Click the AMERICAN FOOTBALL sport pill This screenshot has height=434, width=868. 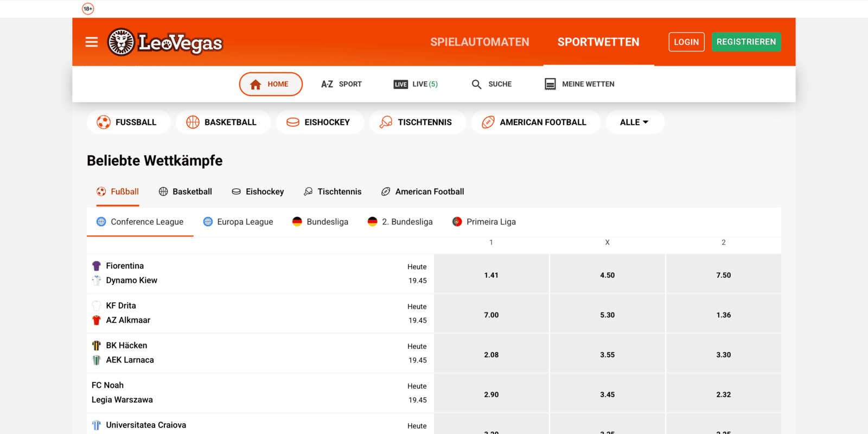coord(536,122)
